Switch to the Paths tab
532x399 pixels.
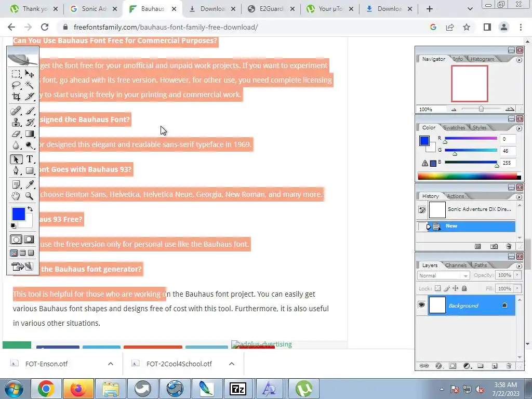point(481,265)
